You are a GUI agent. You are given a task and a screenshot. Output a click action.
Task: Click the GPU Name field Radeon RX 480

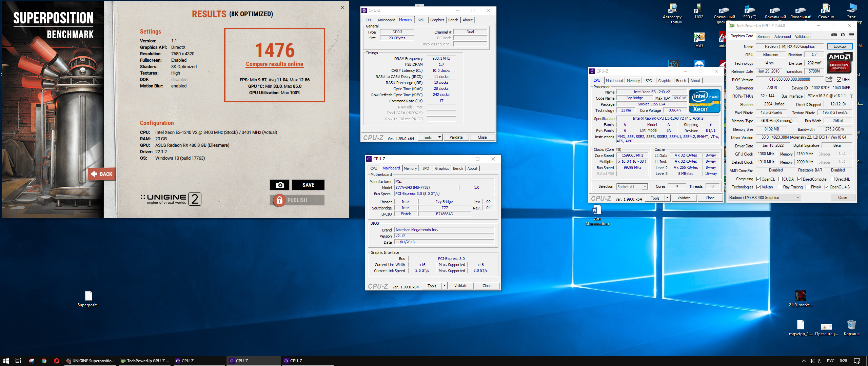[789, 46]
